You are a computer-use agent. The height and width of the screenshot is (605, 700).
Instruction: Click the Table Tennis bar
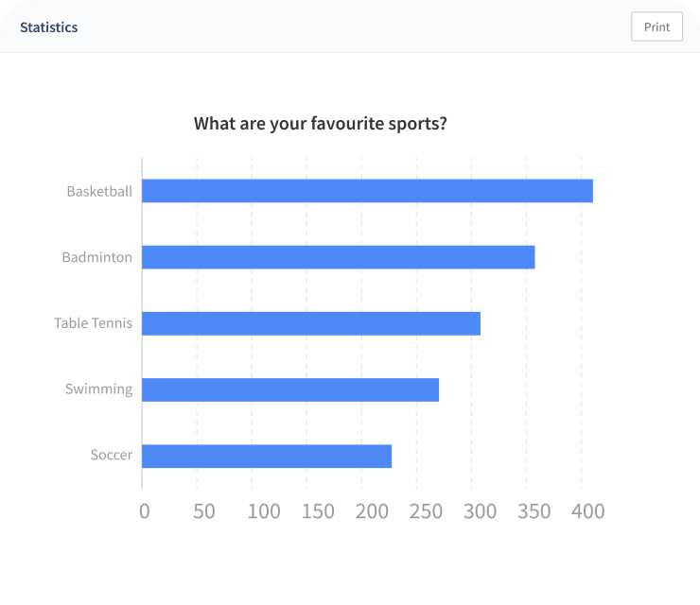pyautogui.click(x=311, y=323)
